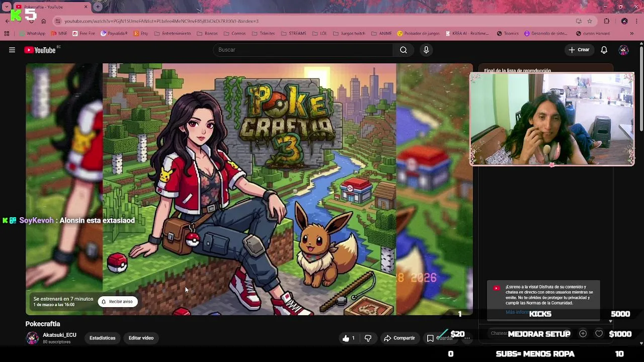Install app icon in address bar

pos(579,21)
